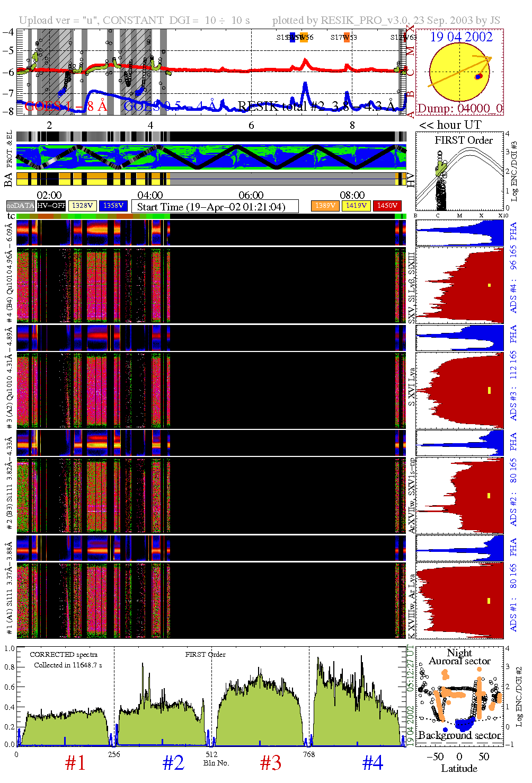Click yellow marker in ADS #1 histogram
Viewport: 532px width, 783px height.
[x=489, y=601]
